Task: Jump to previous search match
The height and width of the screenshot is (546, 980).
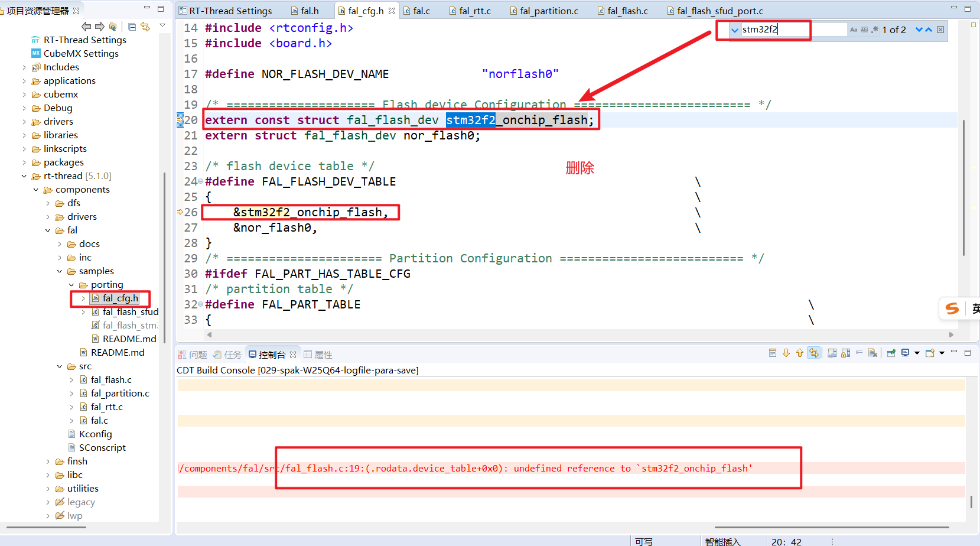Action: coord(929,30)
